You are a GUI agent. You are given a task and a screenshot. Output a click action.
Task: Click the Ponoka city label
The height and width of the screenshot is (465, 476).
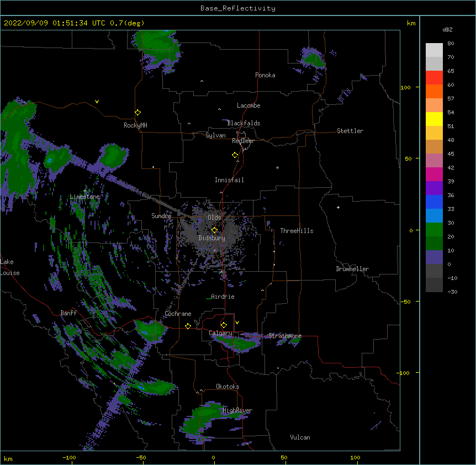[265, 75]
